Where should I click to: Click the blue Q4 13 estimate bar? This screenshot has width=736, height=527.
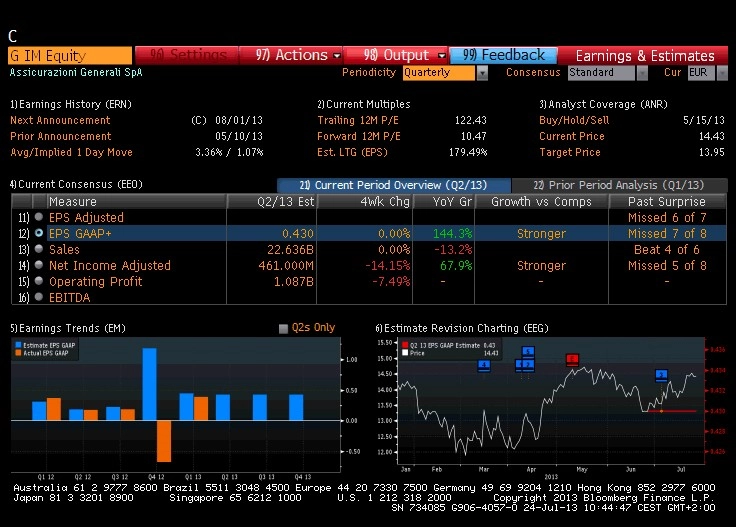296,407
